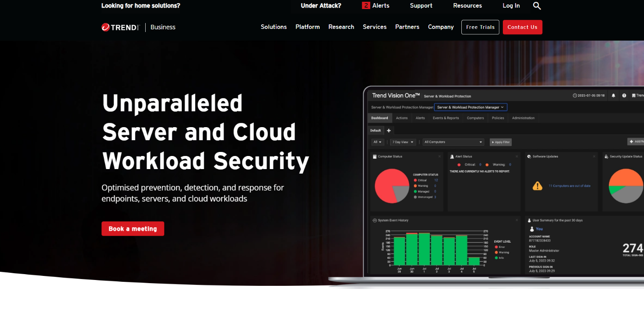Open the Partners menu
The width and height of the screenshot is (644, 321).
tap(407, 27)
